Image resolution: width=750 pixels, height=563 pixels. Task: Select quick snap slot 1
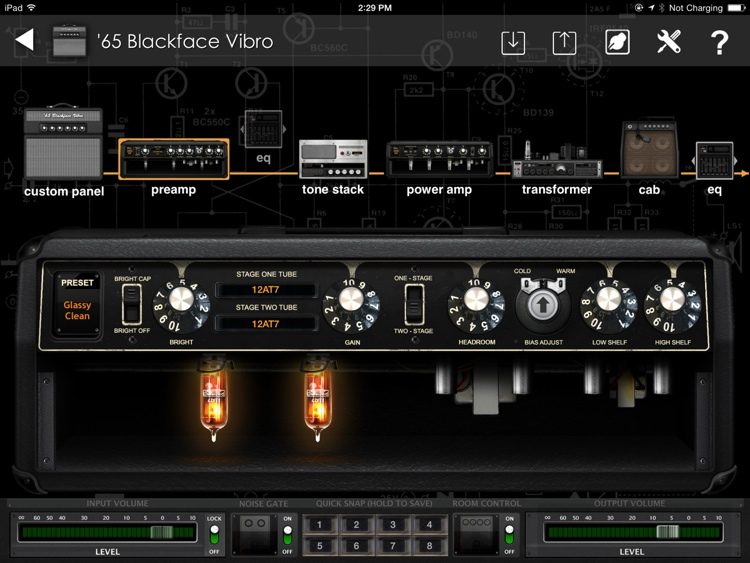tap(320, 525)
